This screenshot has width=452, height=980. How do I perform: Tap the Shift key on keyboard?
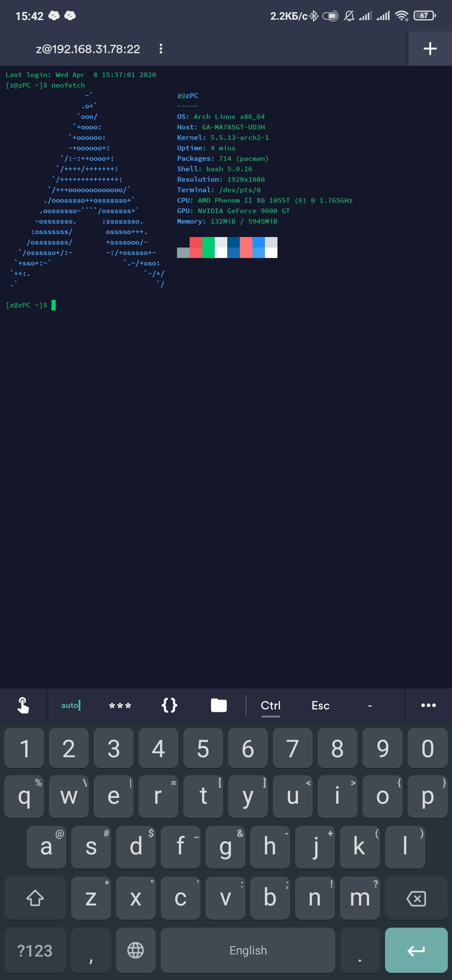pos(35,898)
